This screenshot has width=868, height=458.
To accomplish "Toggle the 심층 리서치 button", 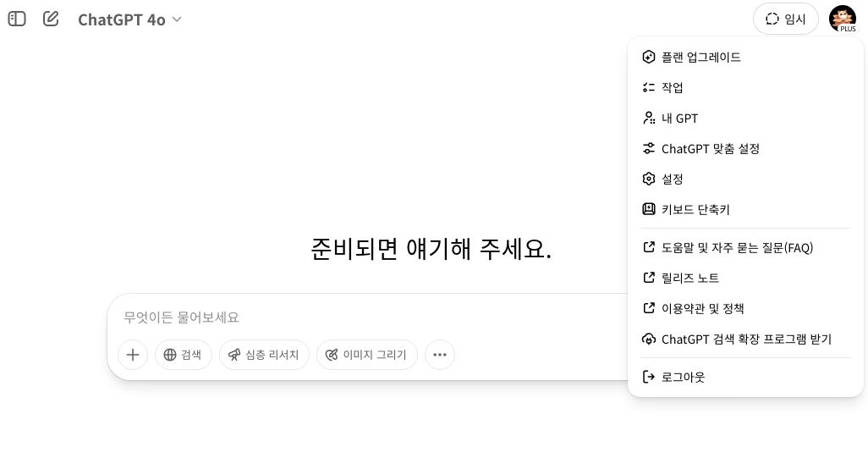I will coord(264,355).
